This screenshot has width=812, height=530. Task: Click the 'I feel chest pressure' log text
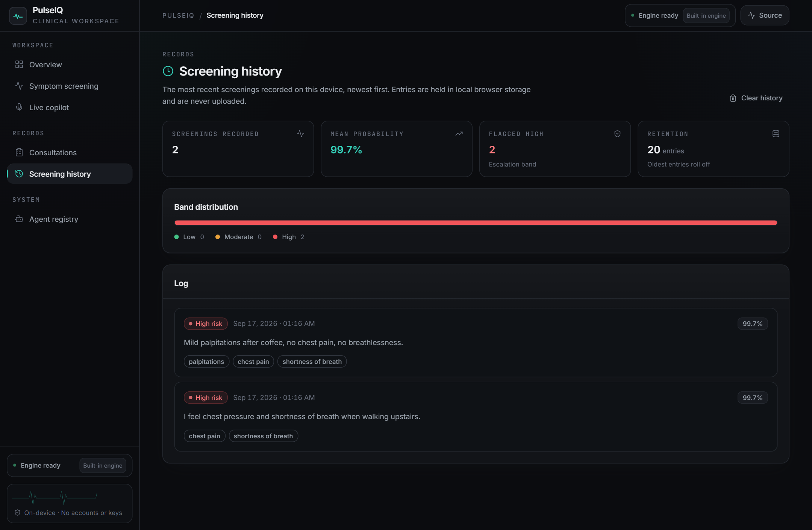tap(302, 416)
